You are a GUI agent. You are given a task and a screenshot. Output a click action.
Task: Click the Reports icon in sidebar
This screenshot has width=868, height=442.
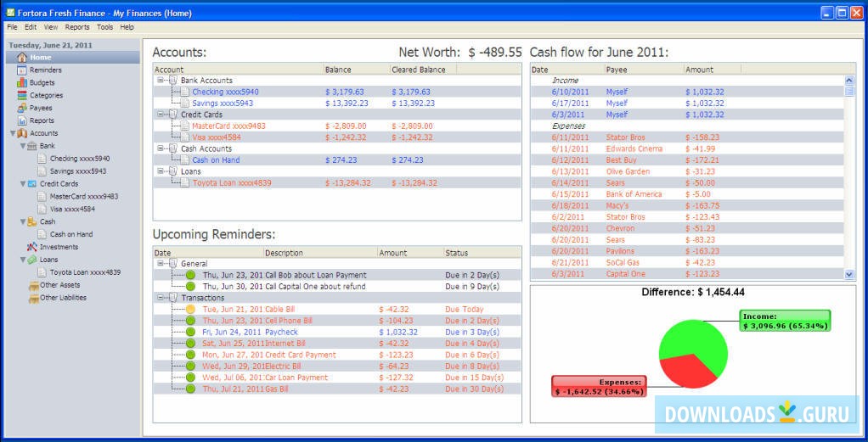pos(22,120)
